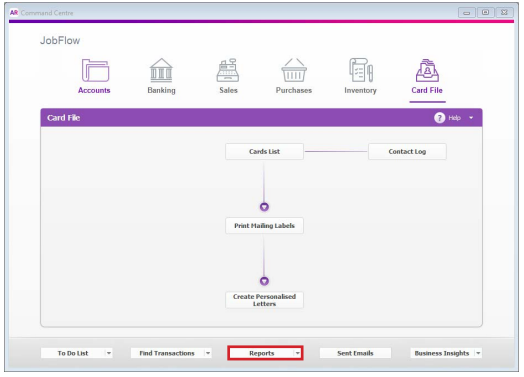Expand the Find Transactions dropdown arrow

click(x=208, y=353)
